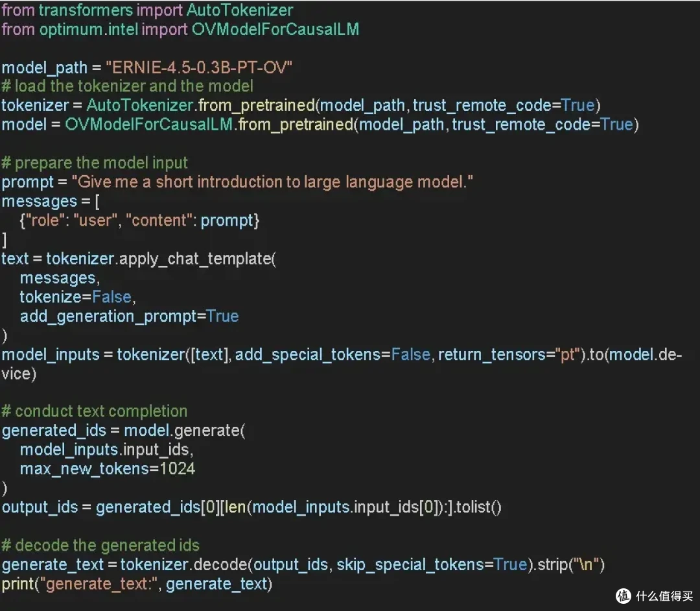
Task: Click 'model_inputs = tokenizer([text],' line start
Action: tap(116, 355)
